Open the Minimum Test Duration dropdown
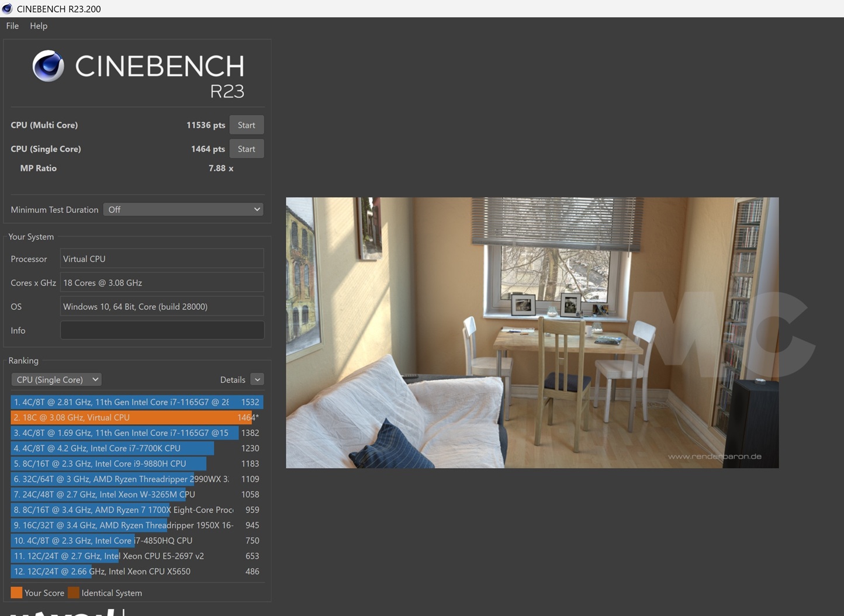The image size is (844, 616). tap(184, 210)
